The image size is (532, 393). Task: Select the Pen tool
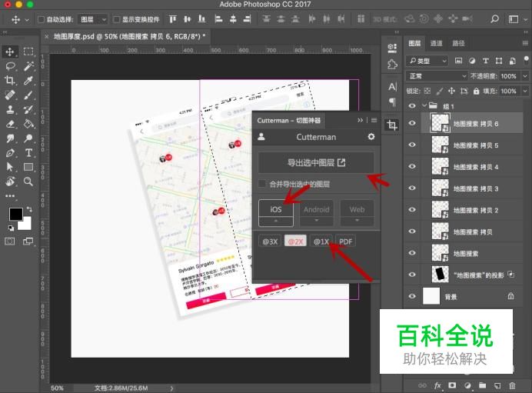pos(10,153)
